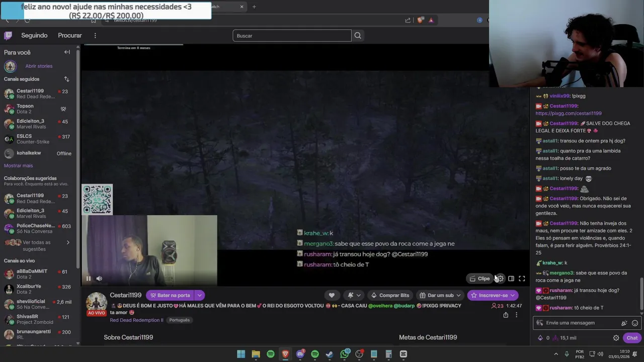Toggle follow with the heart icon
Image resolution: width=644 pixels, height=362 pixels.
click(332, 295)
